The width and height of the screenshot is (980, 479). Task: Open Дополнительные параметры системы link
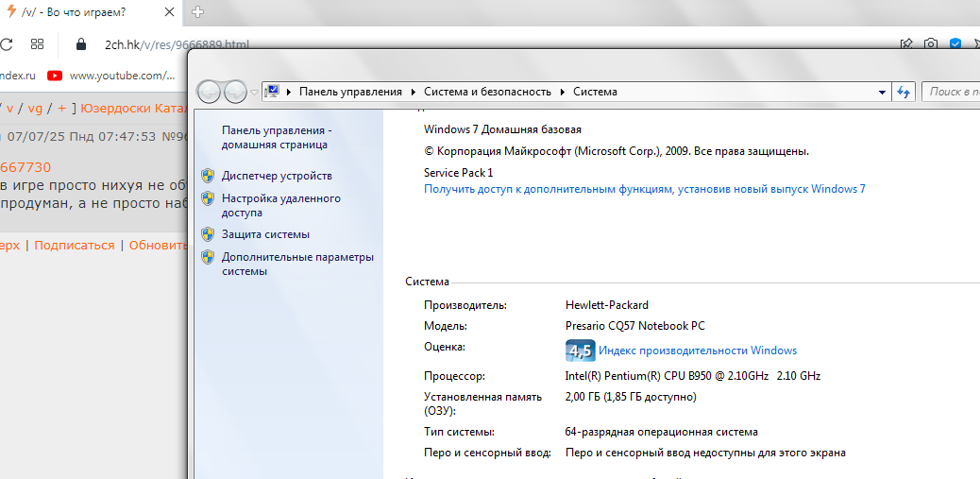coord(297,264)
